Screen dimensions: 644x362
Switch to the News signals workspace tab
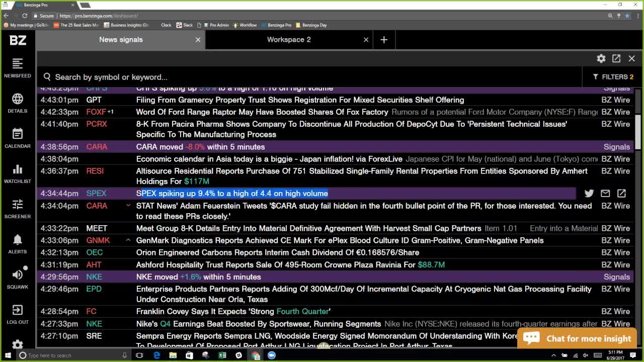pos(121,39)
